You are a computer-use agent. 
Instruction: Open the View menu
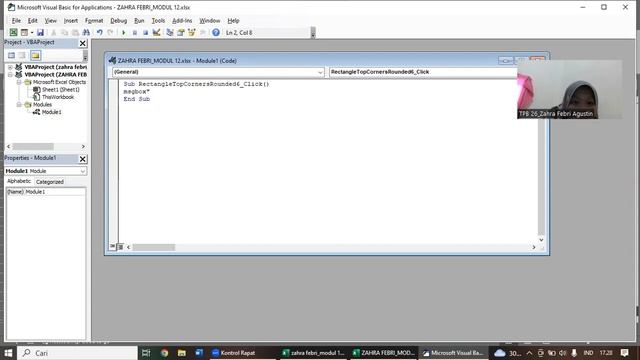(x=51, y=20)
